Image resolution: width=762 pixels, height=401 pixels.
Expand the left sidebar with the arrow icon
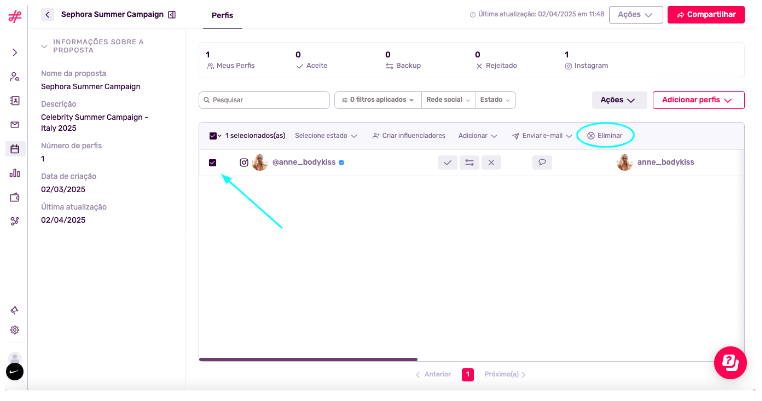[15, 52]
